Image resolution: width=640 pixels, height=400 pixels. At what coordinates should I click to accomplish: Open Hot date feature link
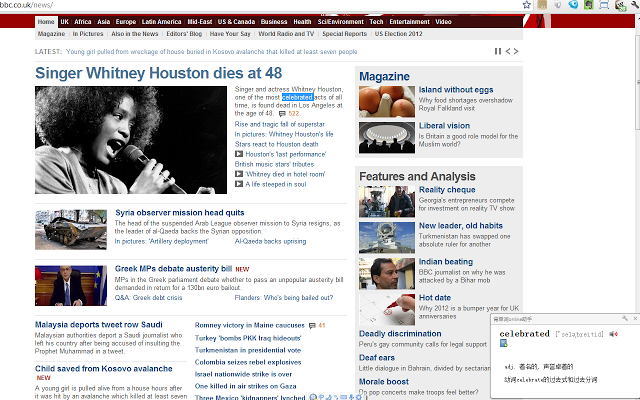(x=435, y=298)
